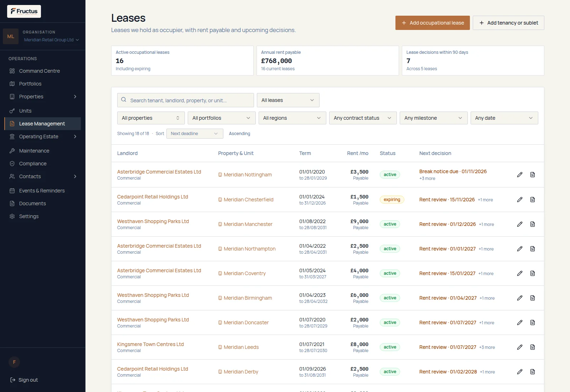Edit the Meridian Chesterfield lease
This screenshot has height=392, width=570.
(520, 200)
